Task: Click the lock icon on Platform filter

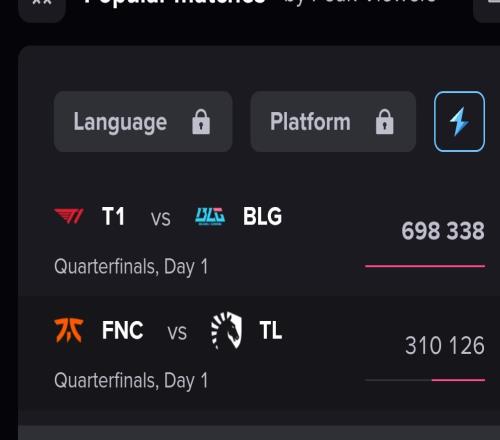Action: point(385,122)
